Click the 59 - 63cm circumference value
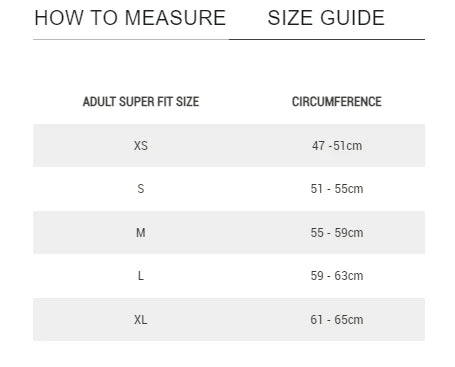This screenshot has height=367, width=455. pos(337,276)
